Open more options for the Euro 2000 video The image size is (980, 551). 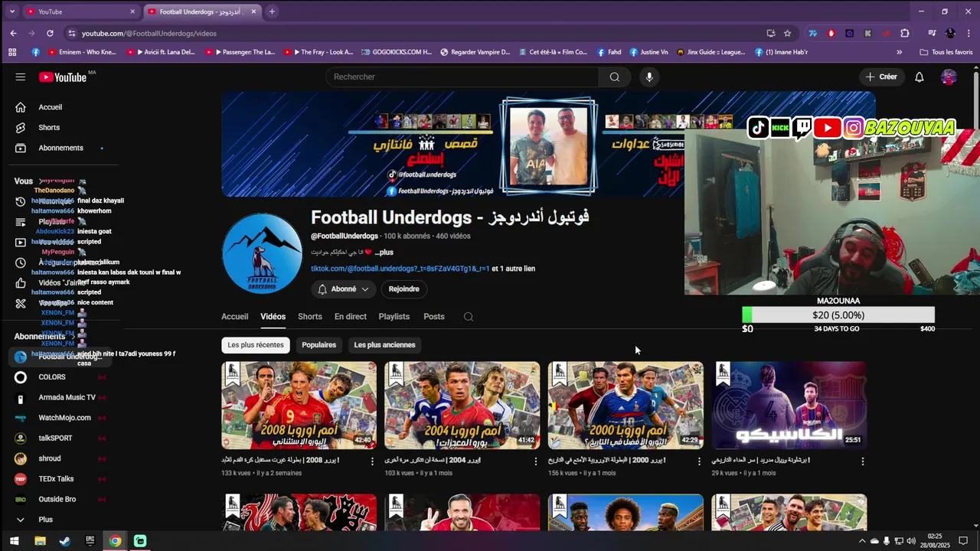pos(699,461)
